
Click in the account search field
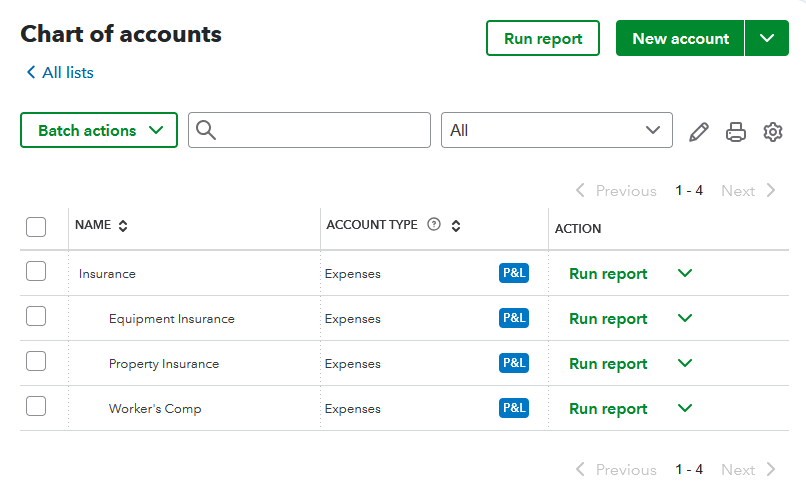(x=320, y=130)
